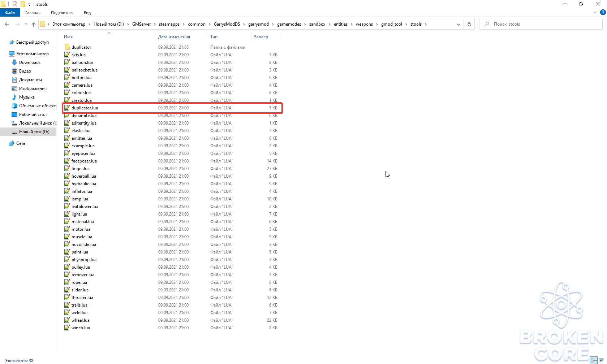Open the duplicator folder icon
This screenshot has height=364, width=607.
point(67,47)
